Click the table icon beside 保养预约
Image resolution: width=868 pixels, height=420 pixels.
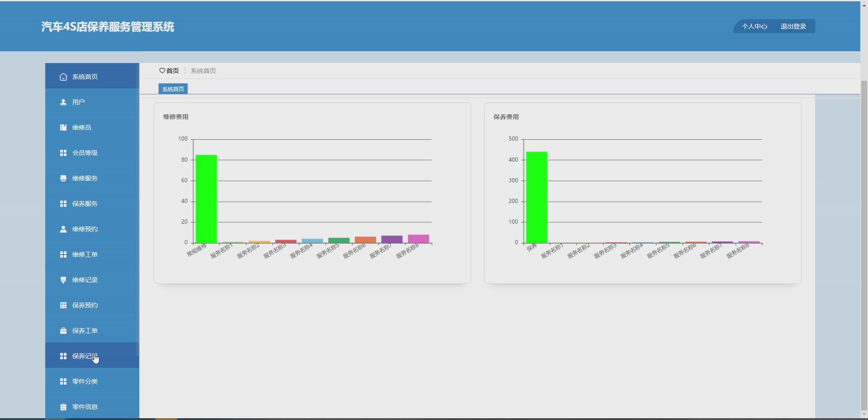(x=63, y=305)
